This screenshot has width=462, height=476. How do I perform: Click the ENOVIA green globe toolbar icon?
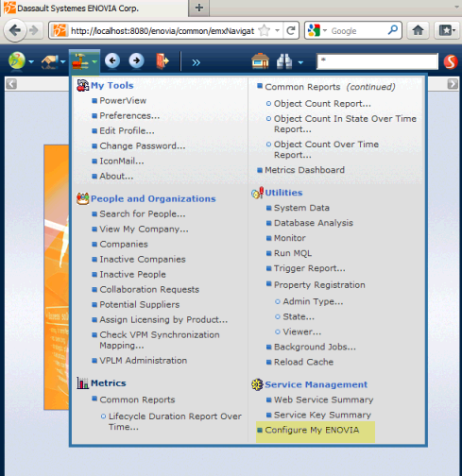click(x=17, y=60)
